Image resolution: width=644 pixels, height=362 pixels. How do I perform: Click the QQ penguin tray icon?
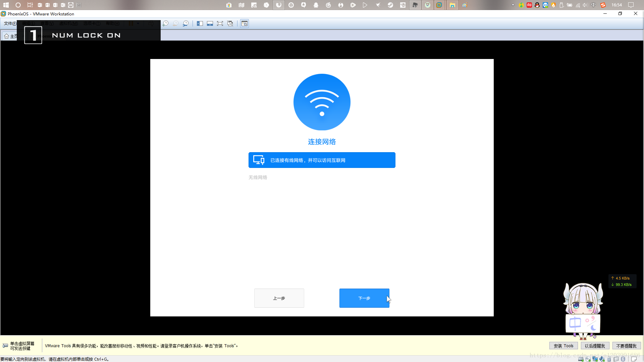point(537,5)
